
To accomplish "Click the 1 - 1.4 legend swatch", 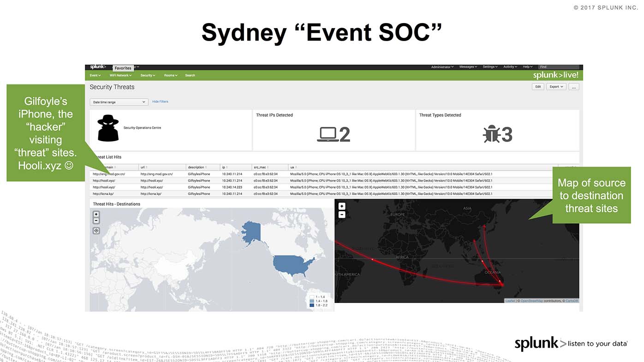I will click(312, 297).
